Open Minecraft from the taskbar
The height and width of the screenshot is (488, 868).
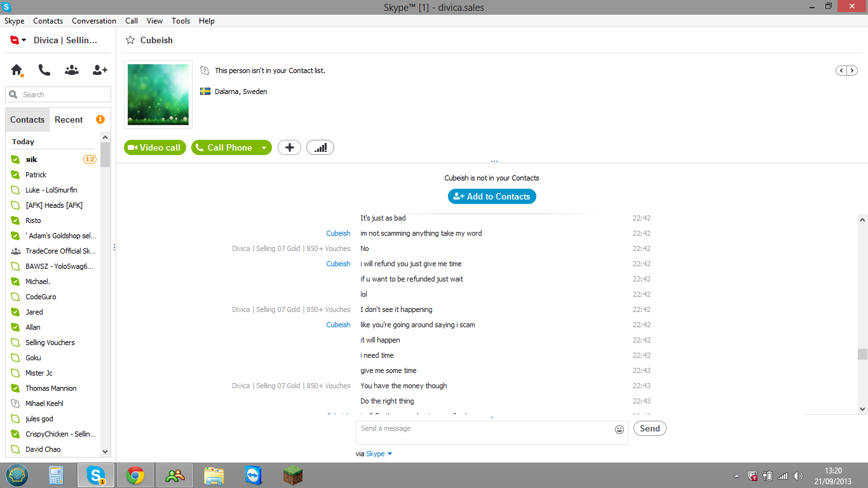[x=293, y=475]
